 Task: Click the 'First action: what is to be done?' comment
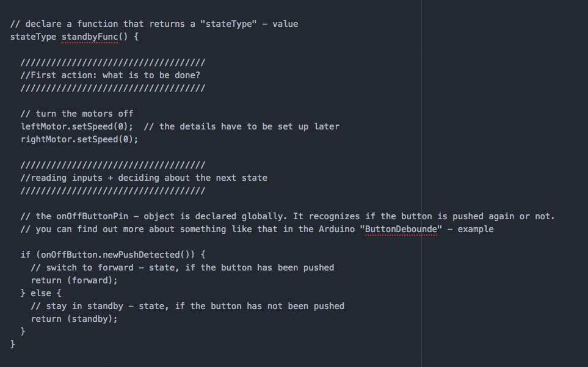(111, 75)
